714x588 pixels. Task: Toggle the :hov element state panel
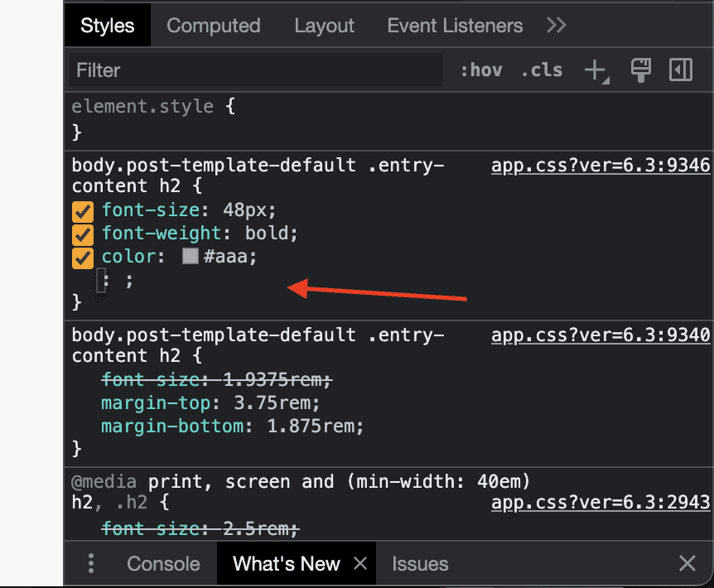tap(481, 70)
